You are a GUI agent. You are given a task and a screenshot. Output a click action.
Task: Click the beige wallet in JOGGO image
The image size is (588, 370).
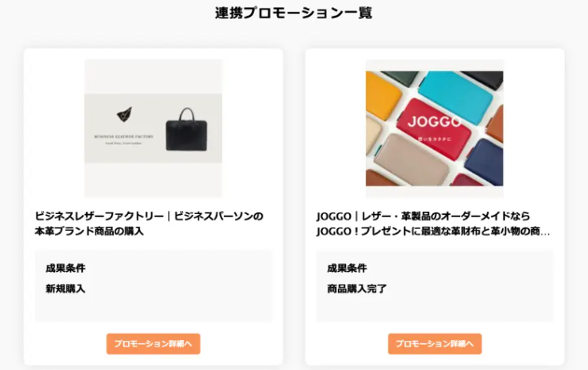[x=411, y=161]
